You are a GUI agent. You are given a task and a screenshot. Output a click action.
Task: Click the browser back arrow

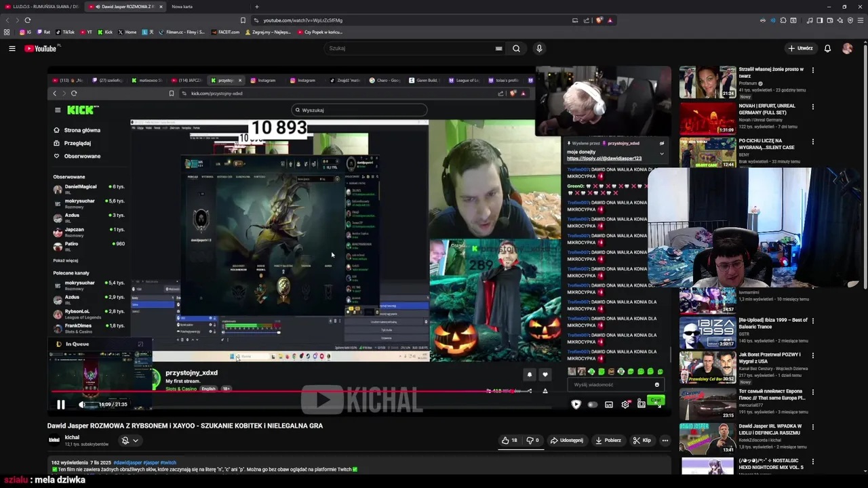click(8, 20)
